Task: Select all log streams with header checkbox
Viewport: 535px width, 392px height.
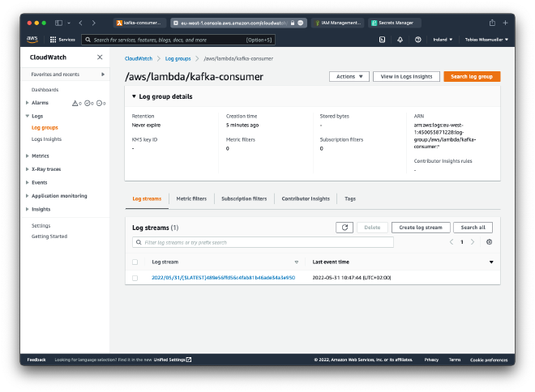Action: point(135,262)
